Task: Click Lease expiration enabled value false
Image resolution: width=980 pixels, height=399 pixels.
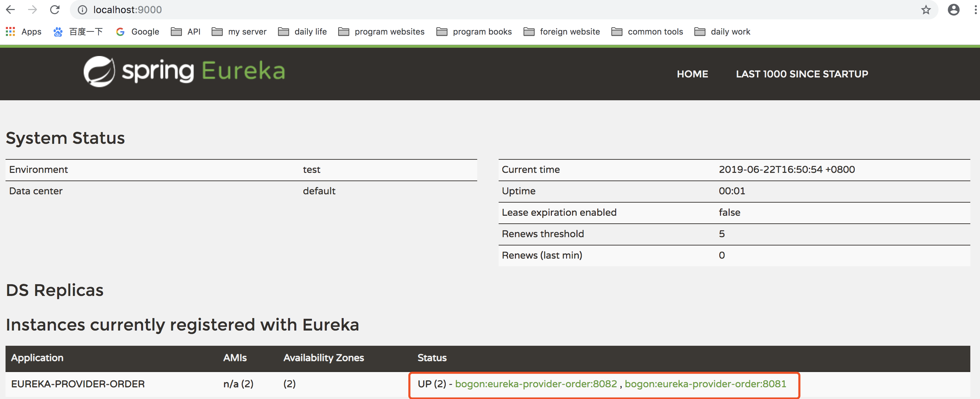Action: click(x=730, y=212)
